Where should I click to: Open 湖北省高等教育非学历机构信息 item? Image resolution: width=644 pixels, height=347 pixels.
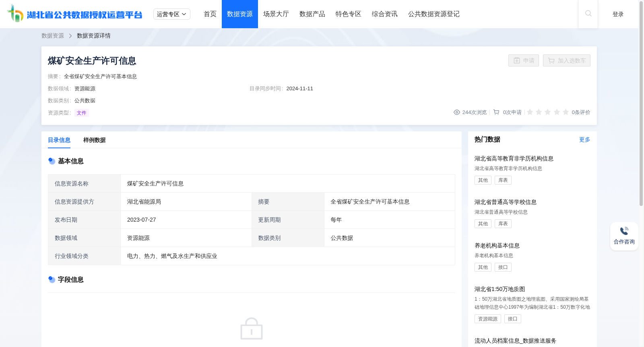pos(514,159)
